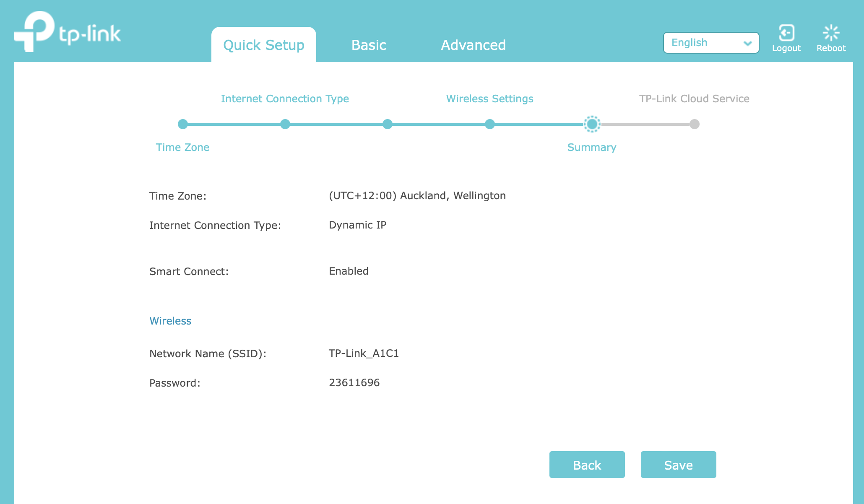Open the Advanced tab

473,45
